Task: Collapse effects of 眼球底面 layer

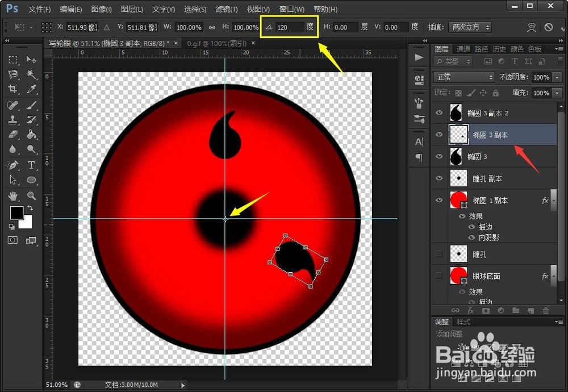Action: [x=553, y=276]
